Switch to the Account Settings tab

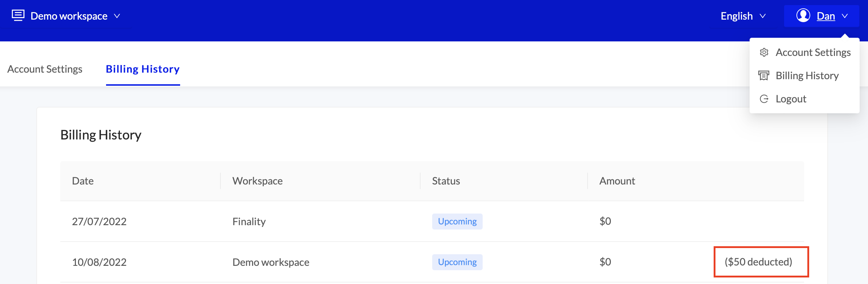pyautogui.click(x=45, y=69)
